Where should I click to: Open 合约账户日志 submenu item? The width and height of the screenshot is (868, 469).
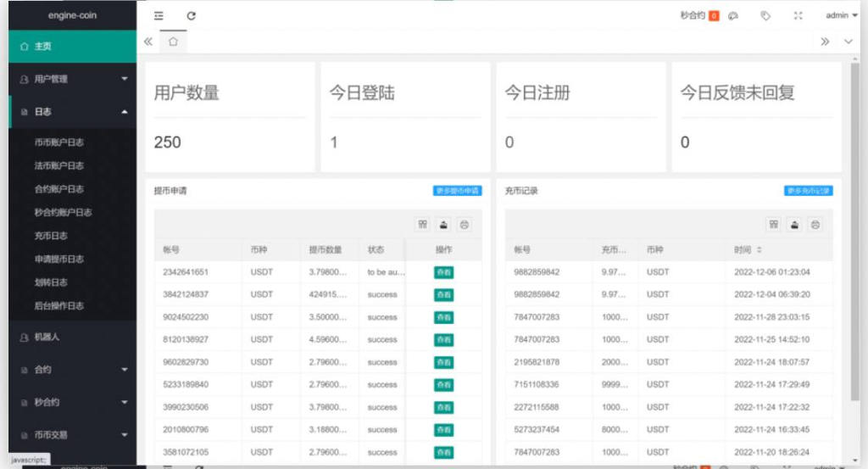[59, 189]
